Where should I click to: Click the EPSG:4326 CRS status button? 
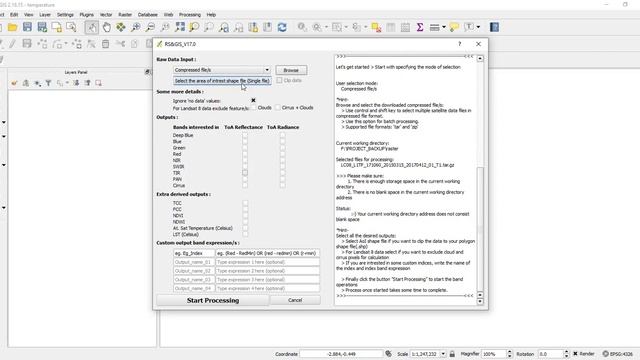[x=618, y=354]
